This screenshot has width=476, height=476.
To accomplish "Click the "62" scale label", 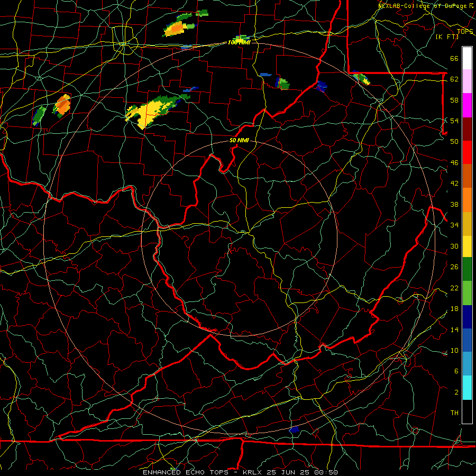I will click(x=454, y=79).
